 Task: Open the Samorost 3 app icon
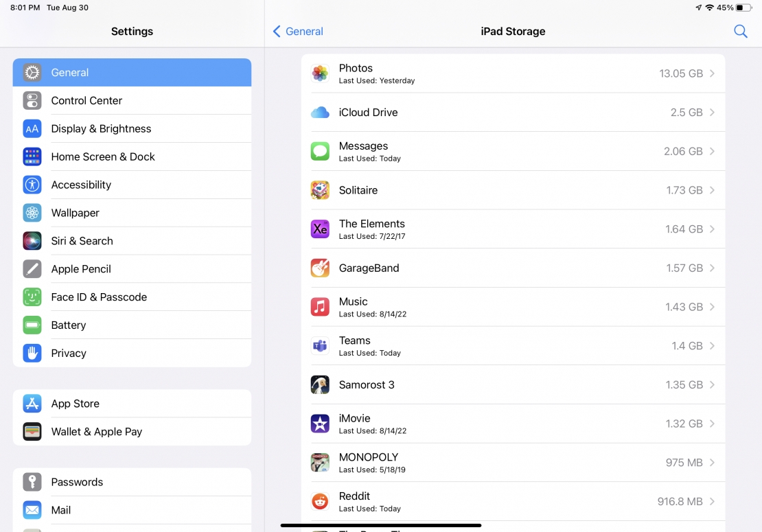point(320,384)
